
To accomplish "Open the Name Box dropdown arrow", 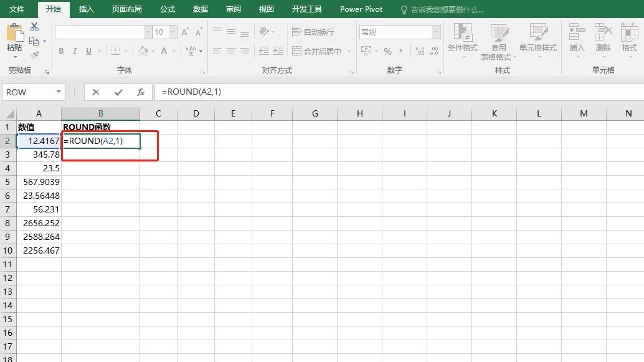I will click(60, 92).
